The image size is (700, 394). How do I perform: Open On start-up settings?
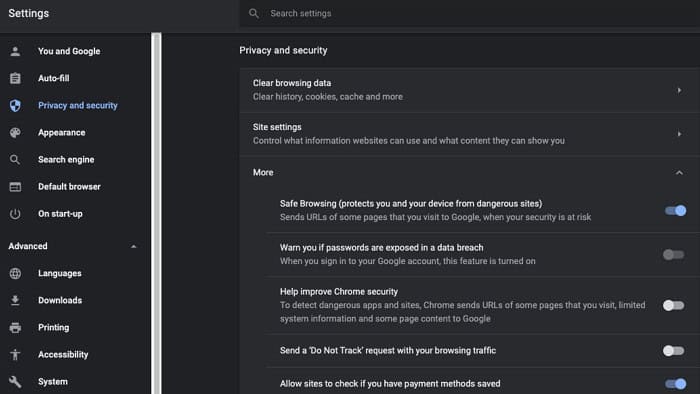point(60,214)
